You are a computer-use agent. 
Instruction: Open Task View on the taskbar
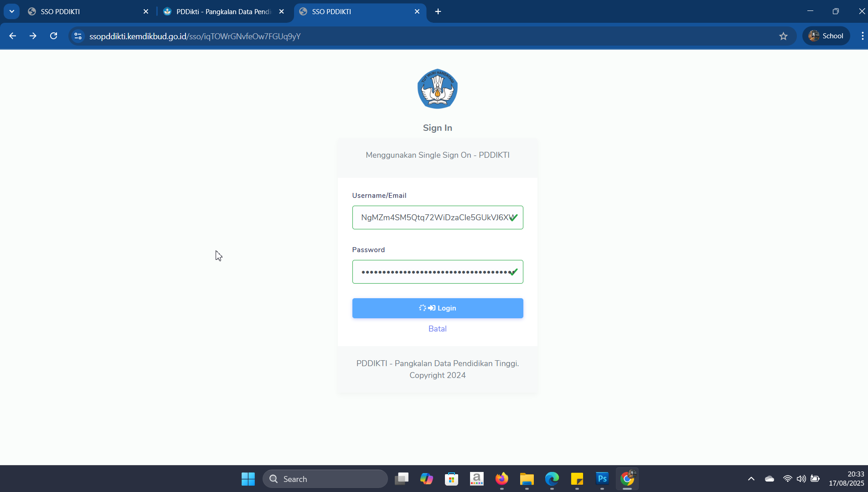(402, 479)
